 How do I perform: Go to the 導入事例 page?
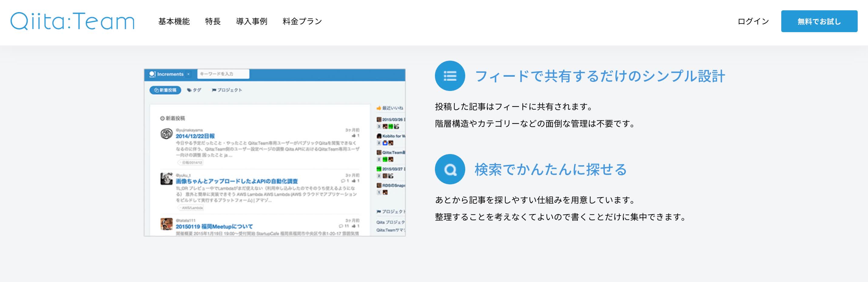251,21
